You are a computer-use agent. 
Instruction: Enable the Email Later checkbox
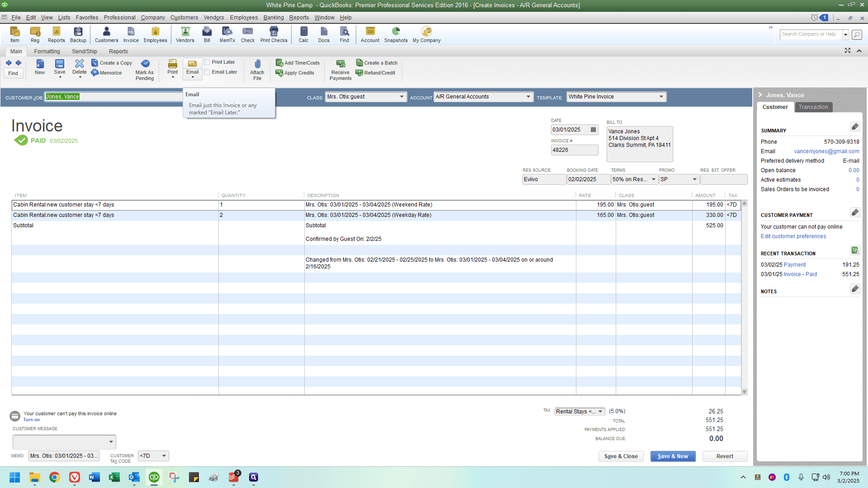[207, 72]
